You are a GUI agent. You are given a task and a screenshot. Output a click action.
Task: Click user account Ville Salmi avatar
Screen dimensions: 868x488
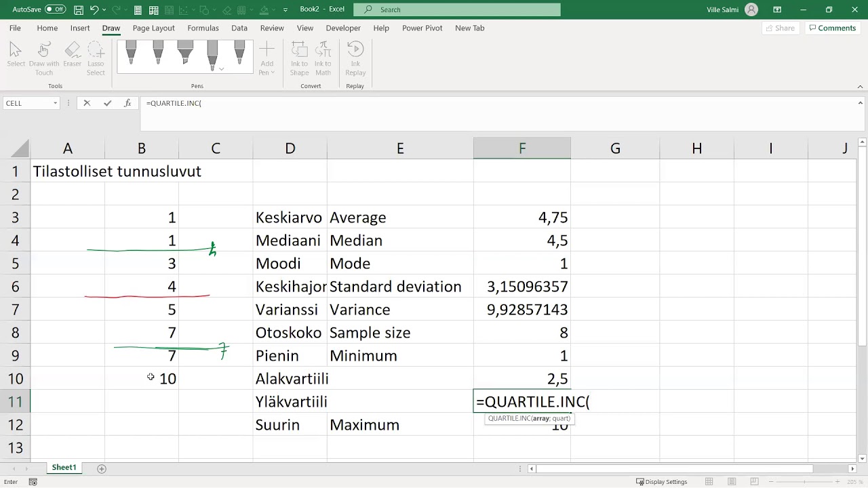751,9
